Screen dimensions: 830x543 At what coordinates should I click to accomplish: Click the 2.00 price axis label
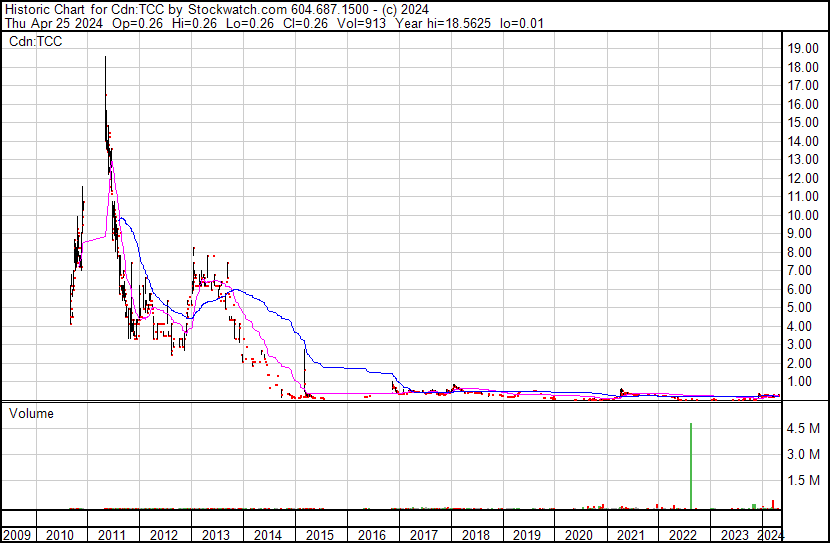799,363
